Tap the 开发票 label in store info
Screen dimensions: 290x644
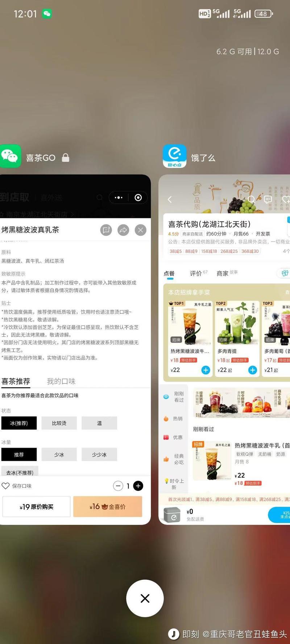point(263,234)
